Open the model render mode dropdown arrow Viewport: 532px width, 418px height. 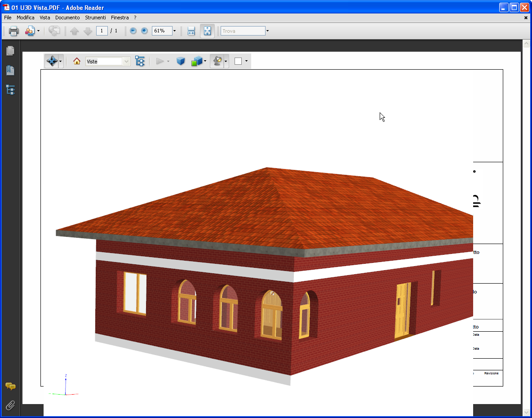click(x=204, y=61)
